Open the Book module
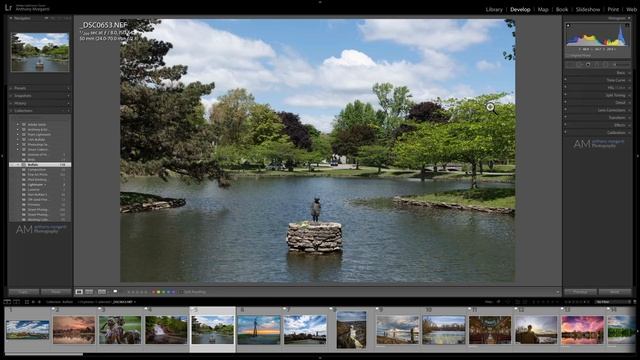640x360 pixels. 562,9
